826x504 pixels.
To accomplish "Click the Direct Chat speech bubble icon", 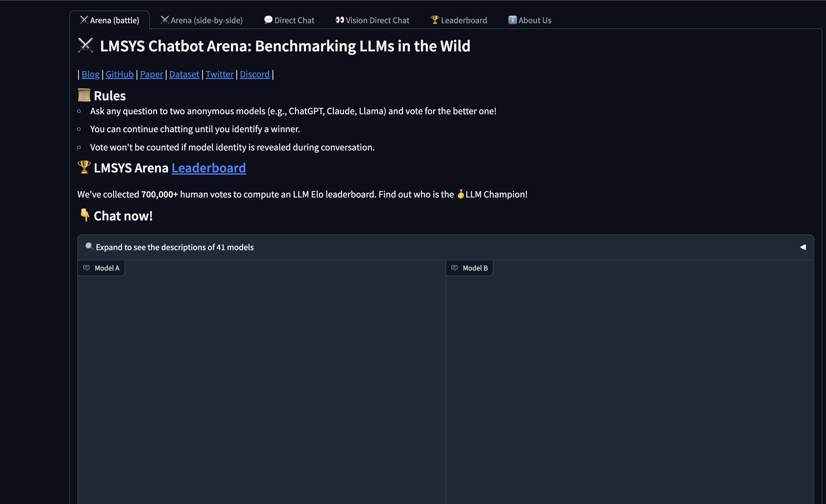I will [x=267, y=20].
